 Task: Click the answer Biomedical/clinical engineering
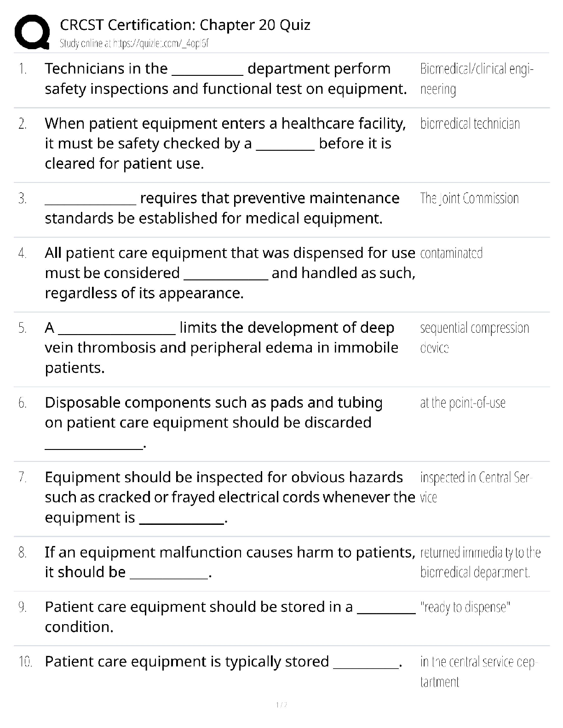pyautogui.click(x=477, y=79)
